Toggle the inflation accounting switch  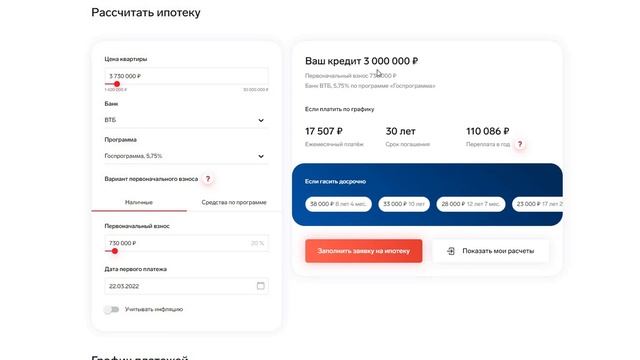click(111, 309)
